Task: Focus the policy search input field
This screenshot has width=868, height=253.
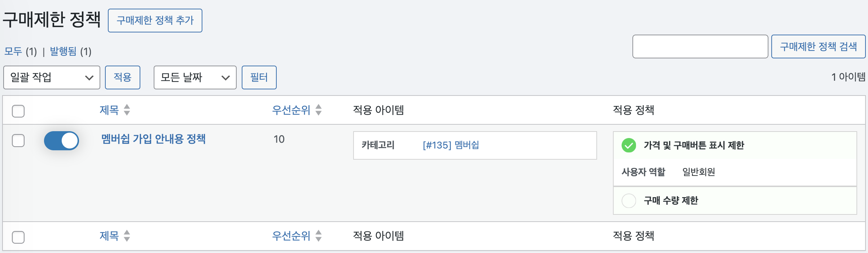Action: point(700,46)
